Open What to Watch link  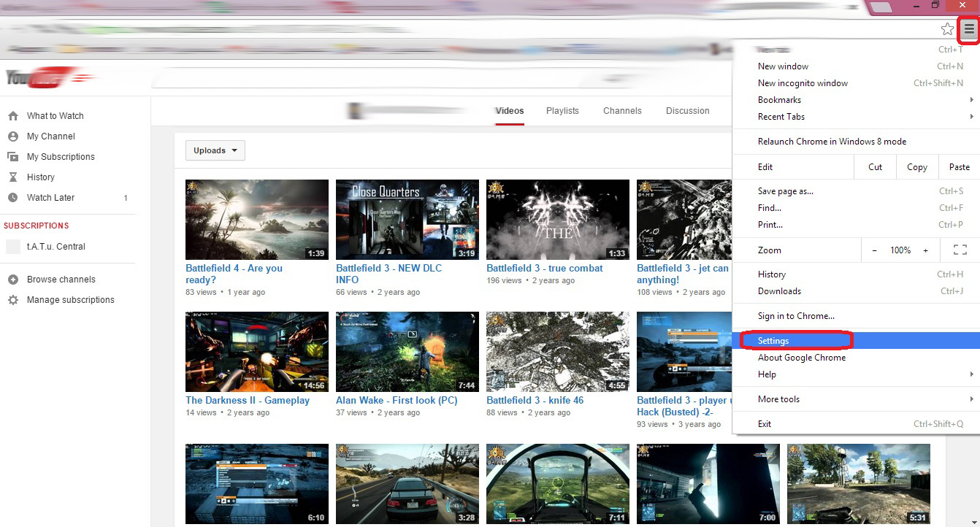click(55, 116)
